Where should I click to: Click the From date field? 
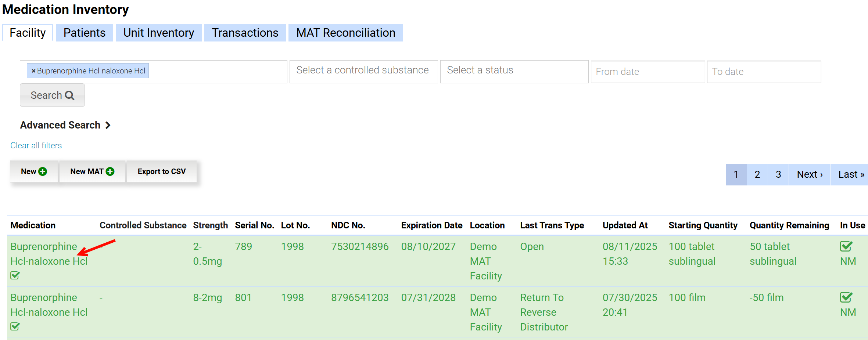(648, 72)
